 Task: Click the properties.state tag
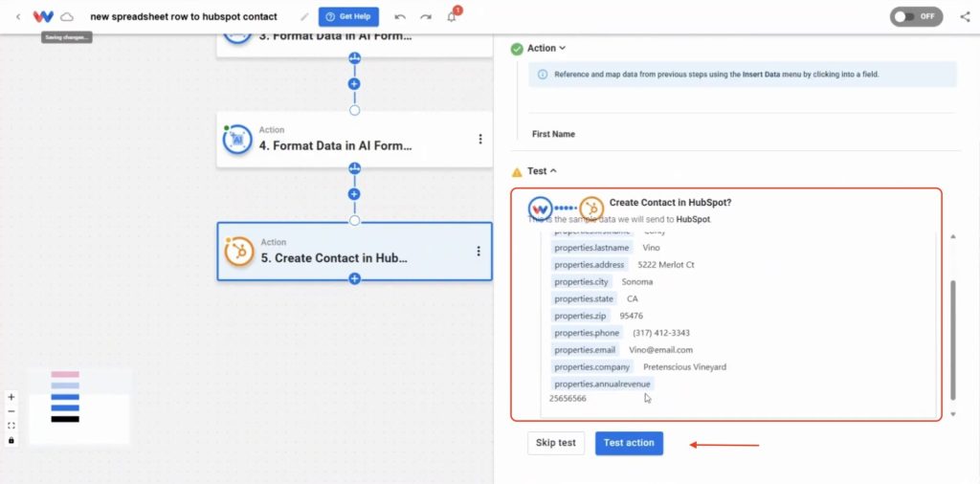click(584, 299)
